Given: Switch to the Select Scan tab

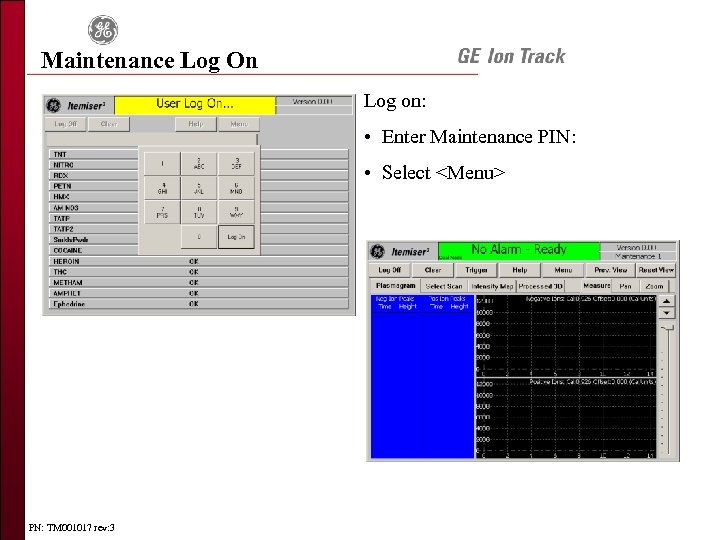Looking at the screenshot, I should (x=444, y=286).
